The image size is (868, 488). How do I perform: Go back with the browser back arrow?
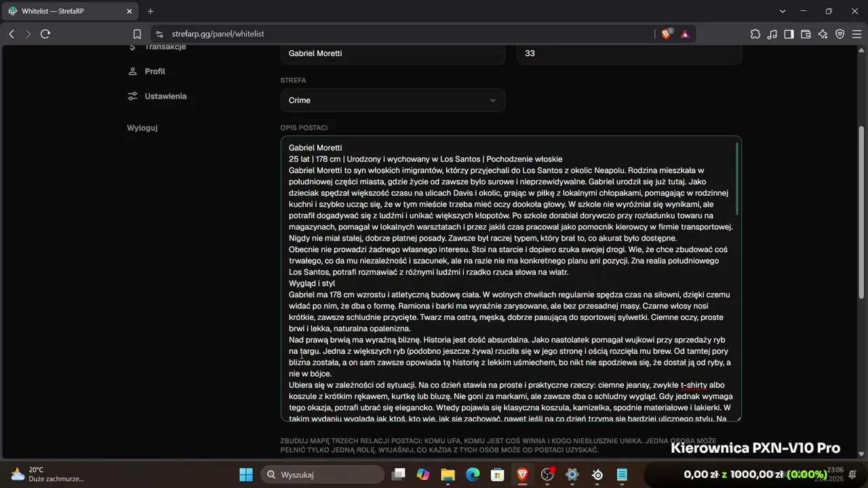point(12,34)
